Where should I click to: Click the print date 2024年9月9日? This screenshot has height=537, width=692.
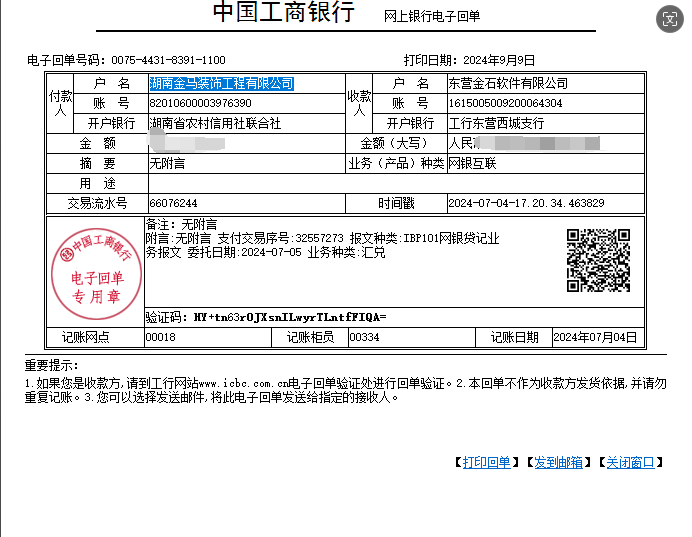pos(499,60)
